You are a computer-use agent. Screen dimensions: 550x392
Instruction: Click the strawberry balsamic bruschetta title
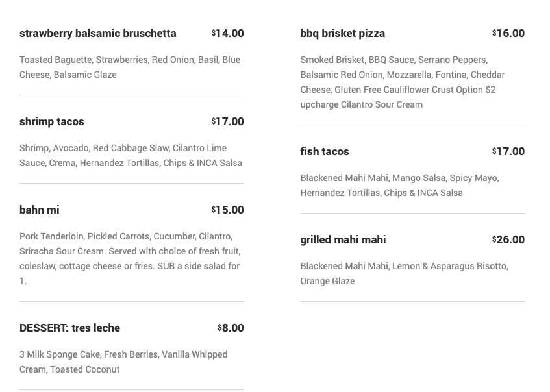click(x=97, y=33)
